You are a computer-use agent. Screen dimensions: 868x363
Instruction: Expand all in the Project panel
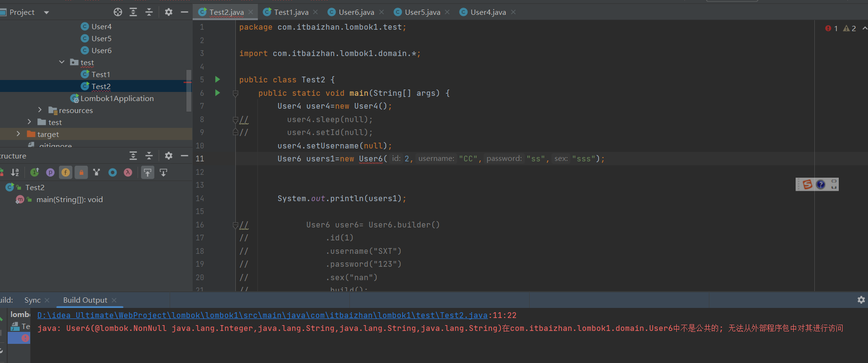133,12
